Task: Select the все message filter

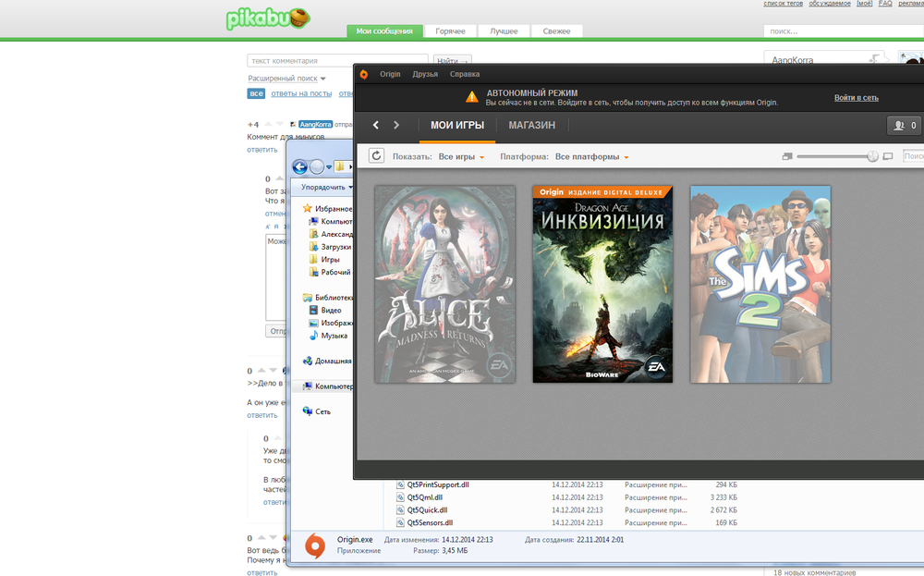Action: [256, 93]
